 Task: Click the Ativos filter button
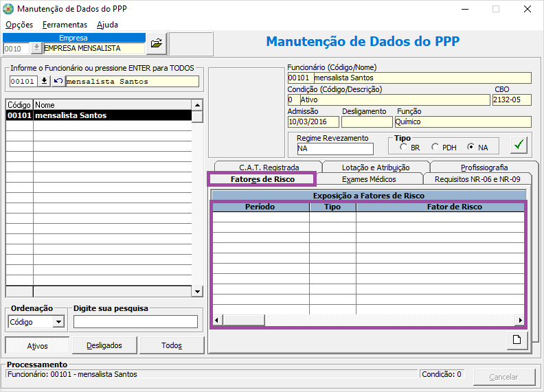coord(37,345)
